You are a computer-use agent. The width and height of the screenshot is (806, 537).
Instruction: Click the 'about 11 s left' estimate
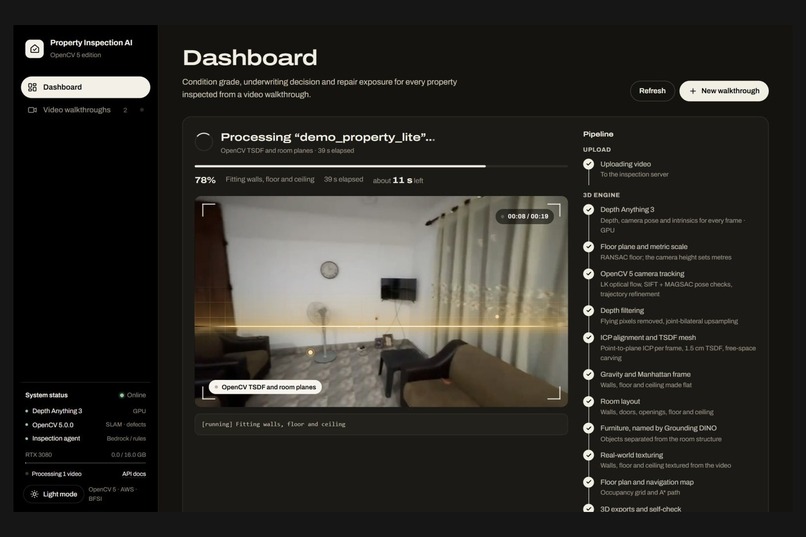pyautogui.click(x=398, y=180)
